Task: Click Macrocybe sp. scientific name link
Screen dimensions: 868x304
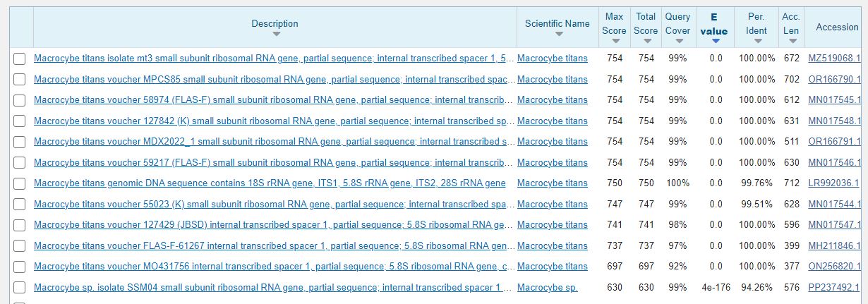Action: tap(547, 288)
